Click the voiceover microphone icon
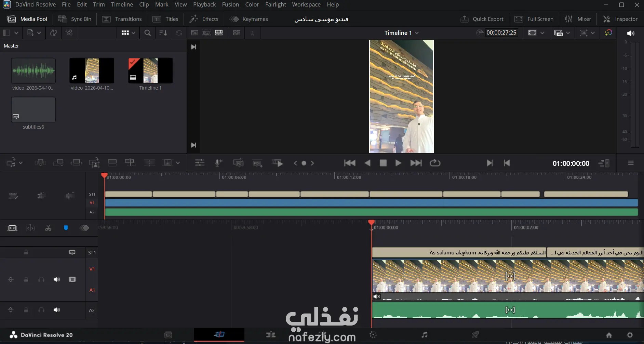Screen dimensions: 644x344 [x=219, y=163]
